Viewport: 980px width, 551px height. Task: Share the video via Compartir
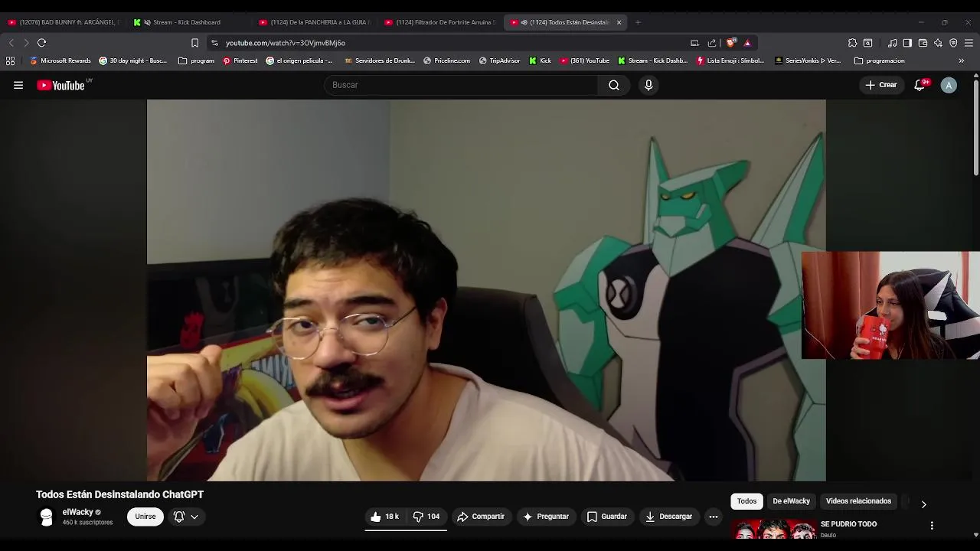[481, 517]
